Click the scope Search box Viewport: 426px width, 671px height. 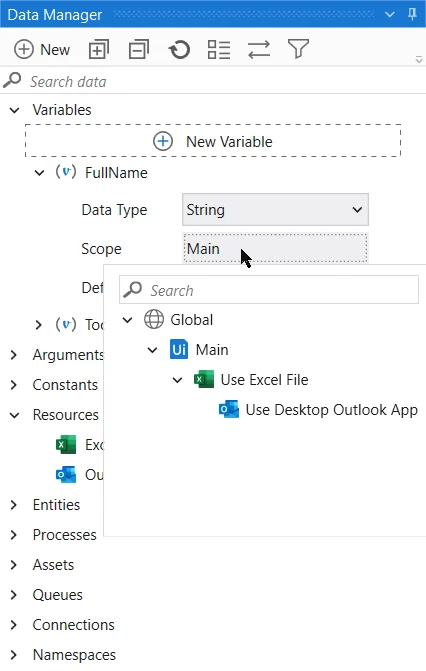[269, 290]
